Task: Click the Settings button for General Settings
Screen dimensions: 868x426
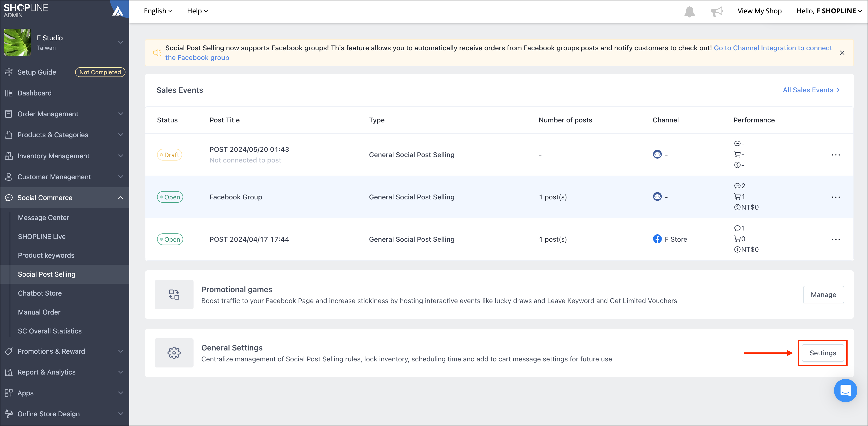Action: coord(823,353)
